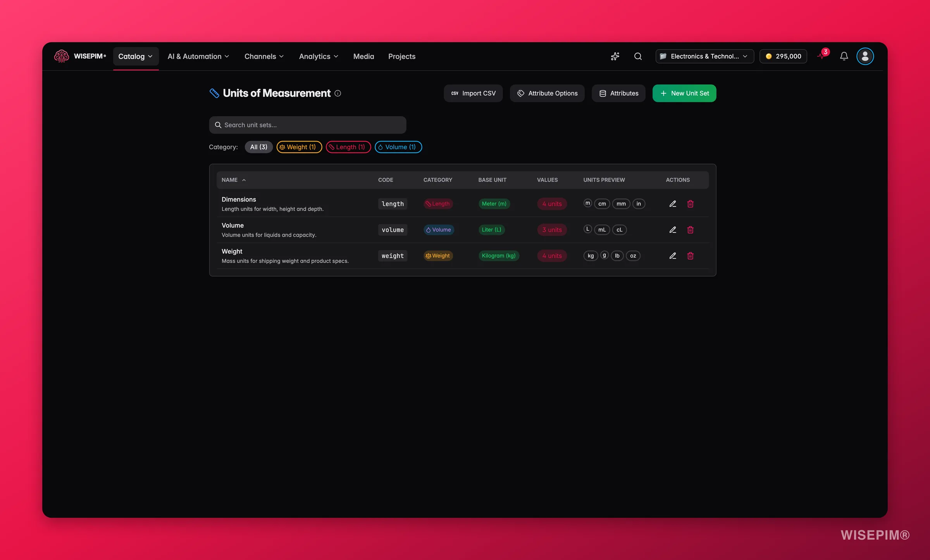Click the '3 units' value badge

pos(552,230)
